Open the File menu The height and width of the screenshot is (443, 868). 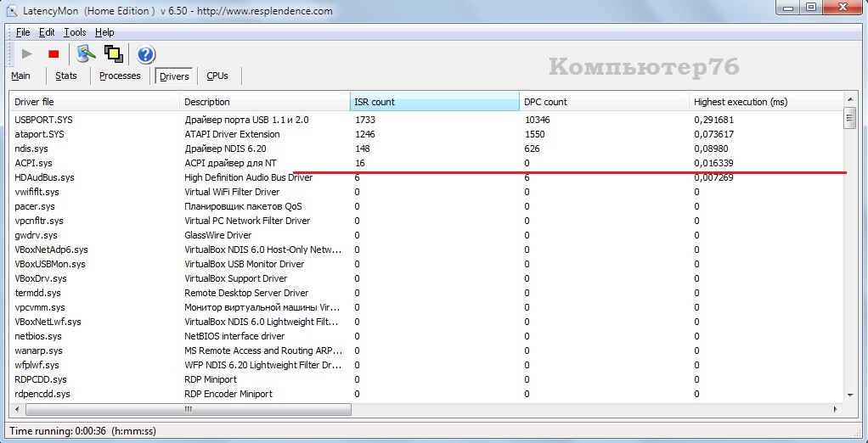(x=22, y=32)
